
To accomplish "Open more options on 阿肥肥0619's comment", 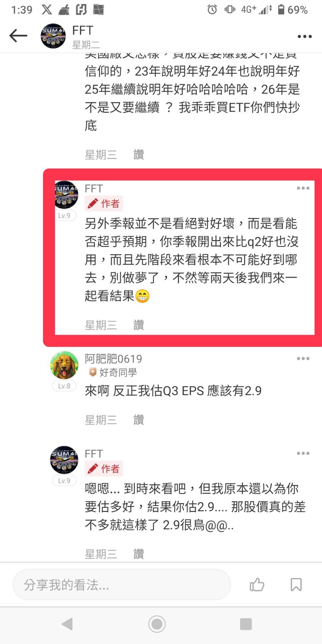I will pyautogui.click(x=303, y=359).
